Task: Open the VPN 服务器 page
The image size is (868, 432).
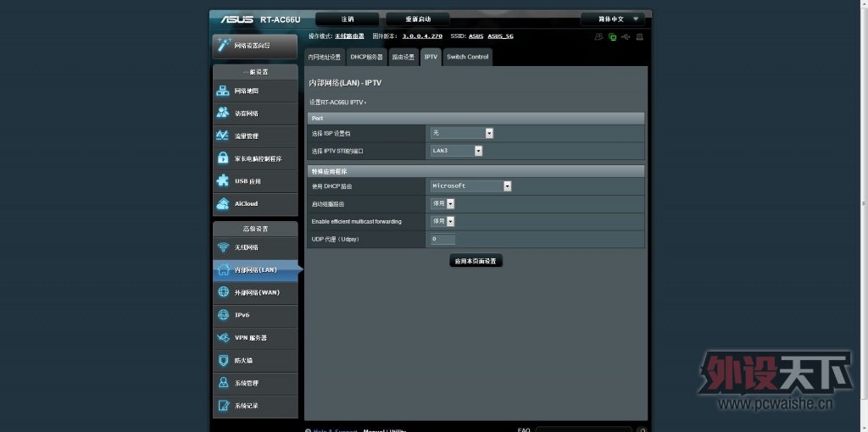Action: tap(255, 337)
